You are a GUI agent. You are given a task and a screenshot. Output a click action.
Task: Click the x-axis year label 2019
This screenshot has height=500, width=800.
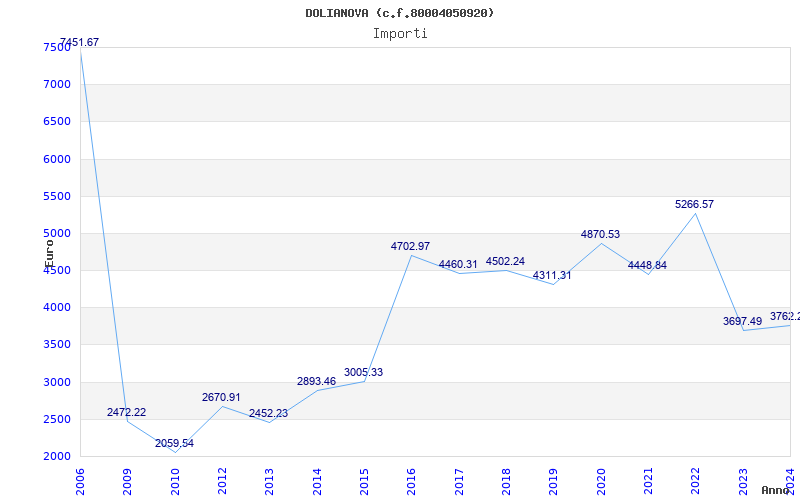coord(554,482)
